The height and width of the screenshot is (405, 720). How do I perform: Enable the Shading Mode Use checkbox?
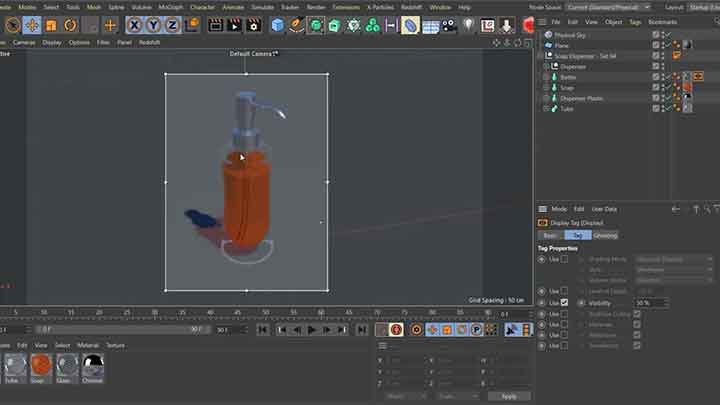[564, 259]
